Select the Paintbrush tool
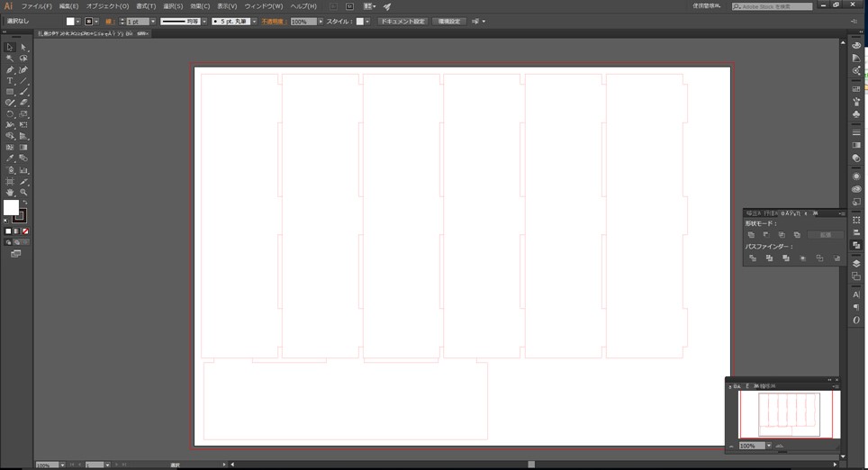868x470 pixels. coord(23,92)
